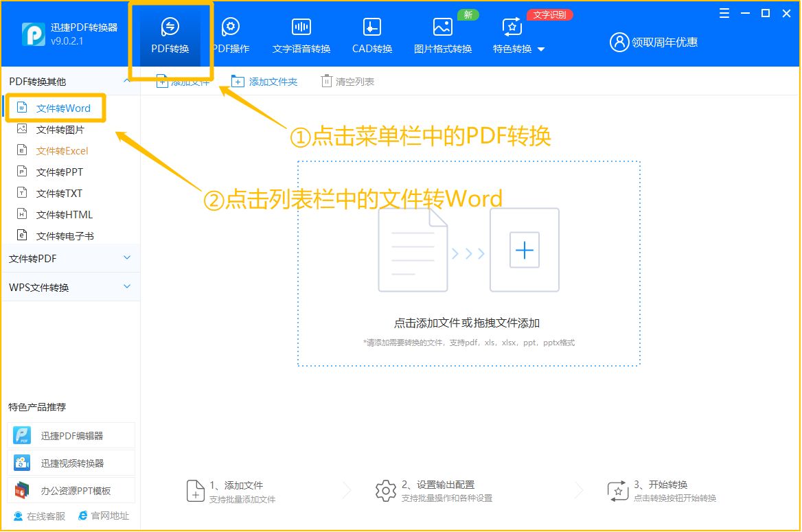Select 文件转HTML in the sidebar
The image size is (802, 532).
(64, 215)
